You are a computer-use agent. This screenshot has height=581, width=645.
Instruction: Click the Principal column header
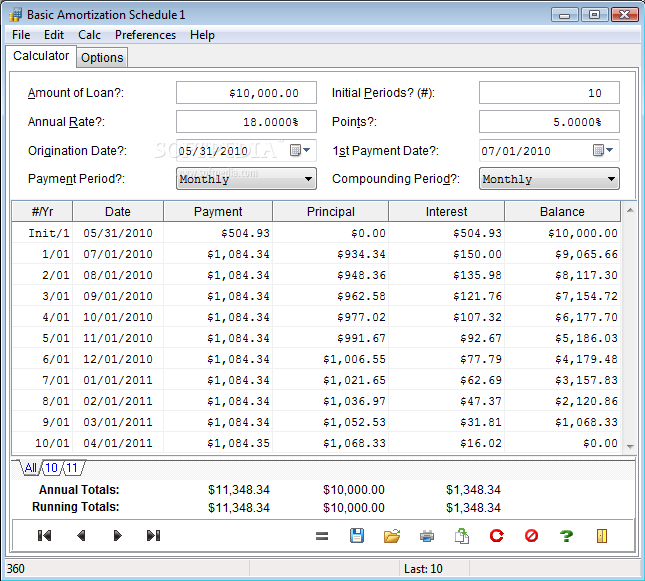coord(331,211)
